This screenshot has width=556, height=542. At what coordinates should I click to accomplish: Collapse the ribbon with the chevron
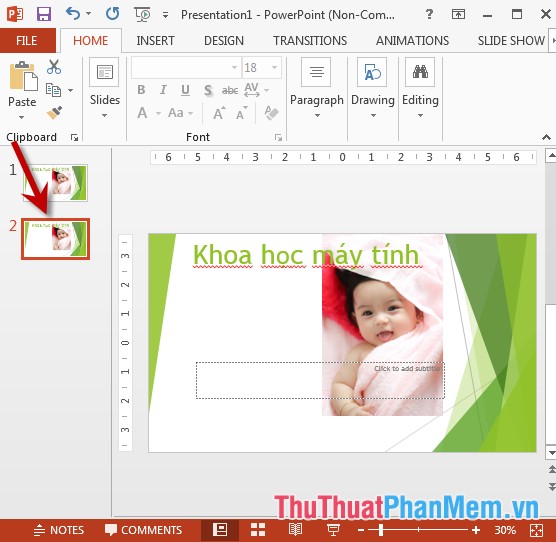point(546,137)
